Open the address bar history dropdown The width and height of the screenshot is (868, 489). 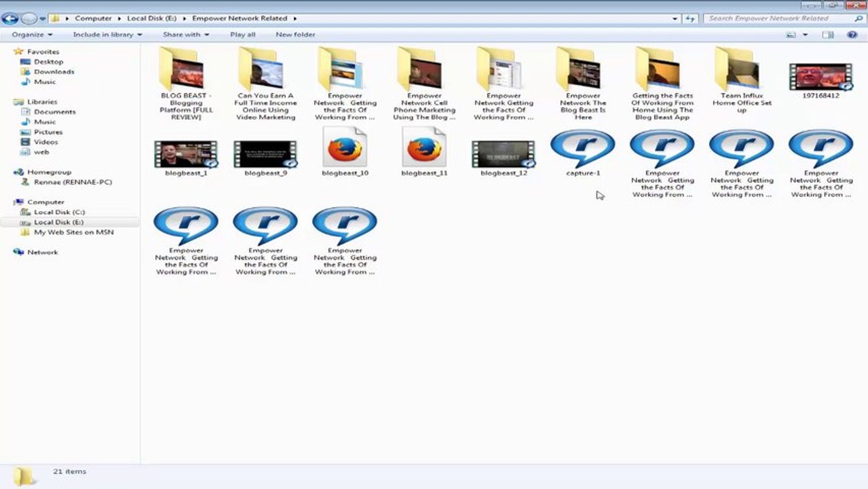[x=675, y=18]
